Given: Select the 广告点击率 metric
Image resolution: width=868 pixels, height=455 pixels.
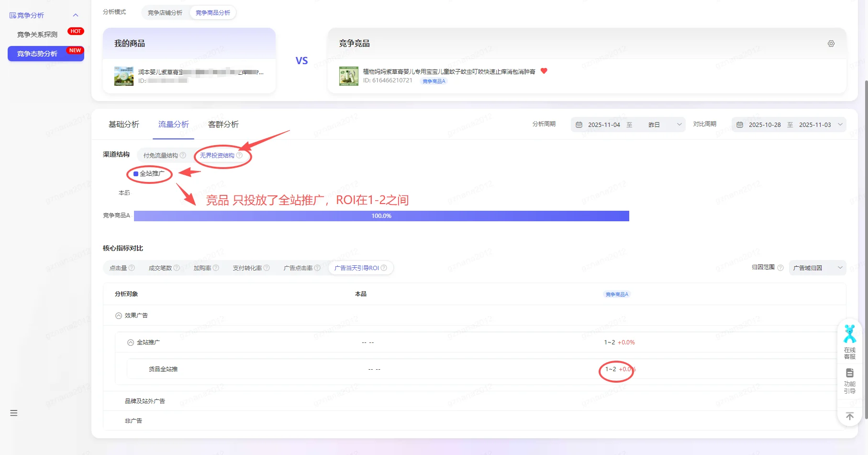Looking at the screenshot, I should coord(298,268).
